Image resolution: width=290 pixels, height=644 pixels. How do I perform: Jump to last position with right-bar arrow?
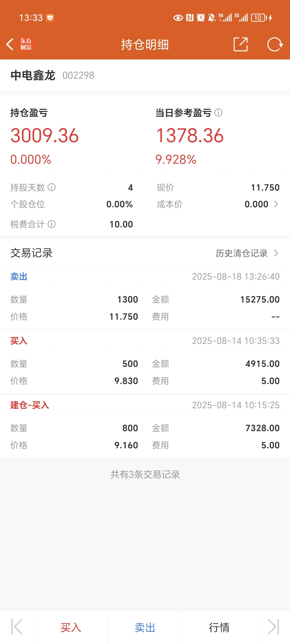[x=273, y=627]
